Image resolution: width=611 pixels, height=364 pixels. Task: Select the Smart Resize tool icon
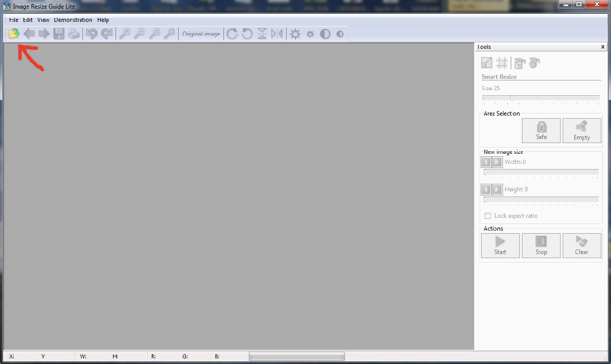[487, 63]
